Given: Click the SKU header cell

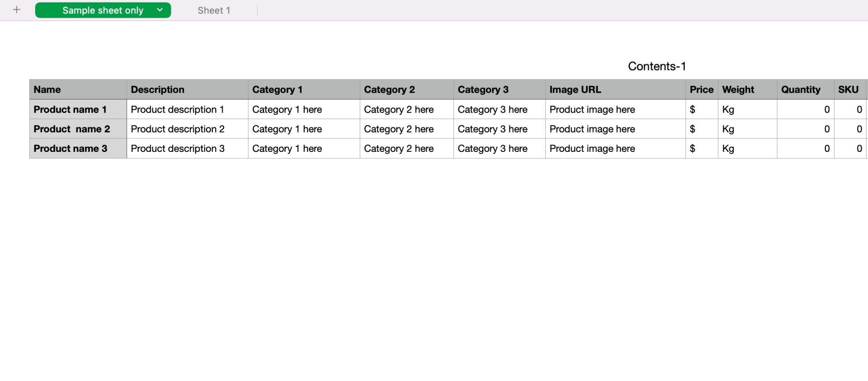Looking at the screenshot, I should (x=850, y=89).
